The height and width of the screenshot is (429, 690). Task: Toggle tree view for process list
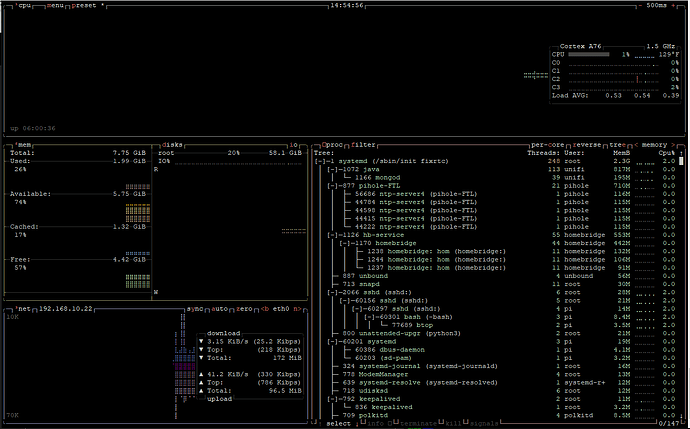(615, 144)
